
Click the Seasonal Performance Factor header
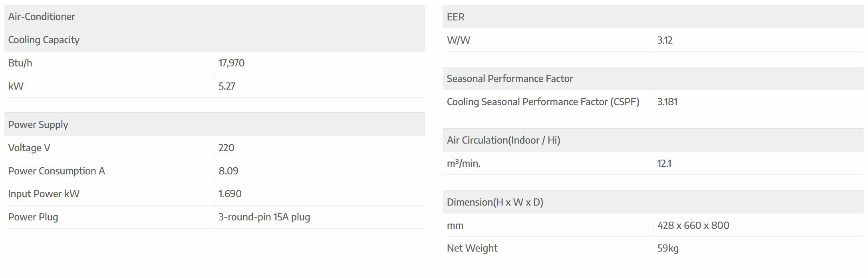510,79
